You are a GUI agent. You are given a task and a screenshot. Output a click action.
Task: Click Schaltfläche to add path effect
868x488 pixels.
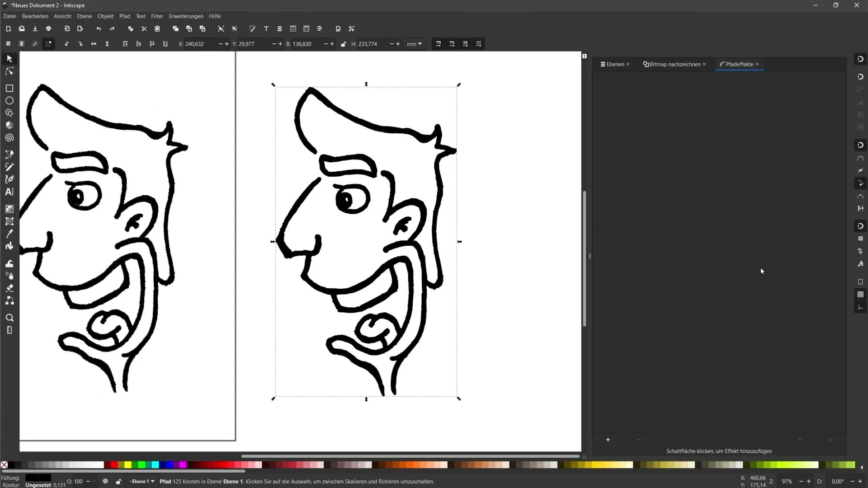(608, 441)
